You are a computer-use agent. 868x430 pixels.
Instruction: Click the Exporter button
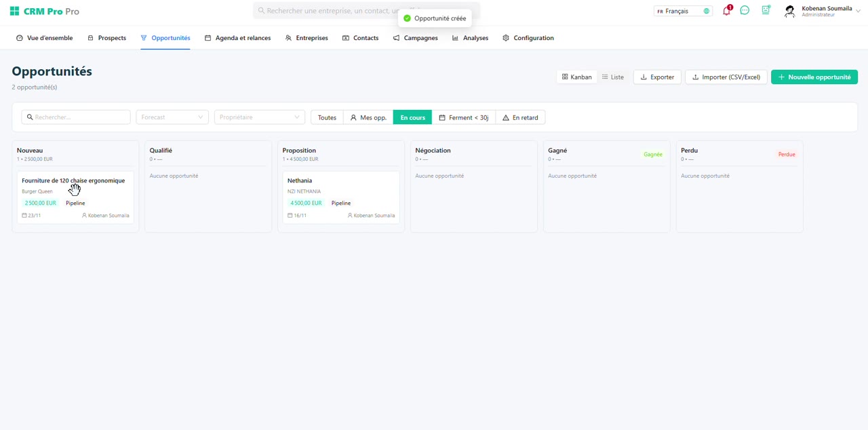point(657,77)
